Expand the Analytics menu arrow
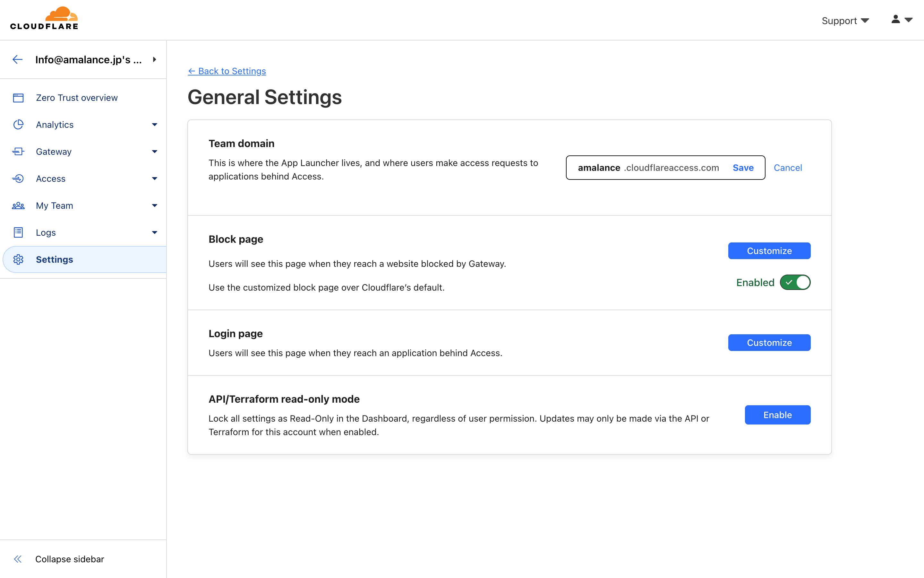The width and height of the screenshot is (924, 578). point(154,125)
